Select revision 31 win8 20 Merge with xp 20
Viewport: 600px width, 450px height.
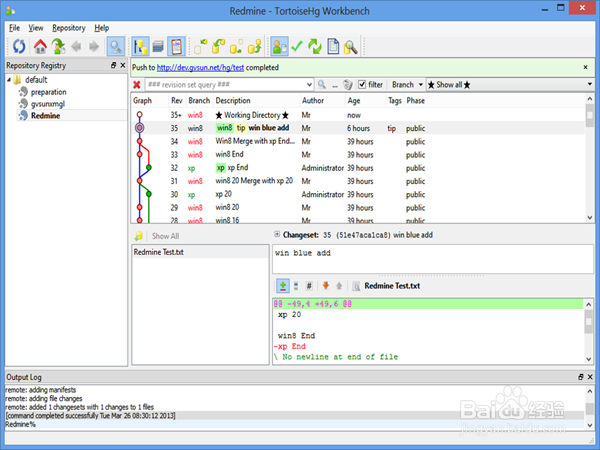(358, 181)
